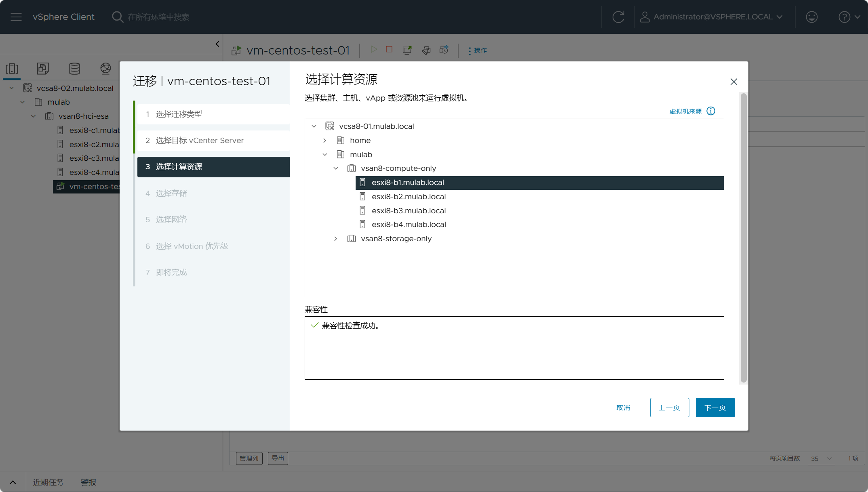Click the refresh icon in the header
Viewport: 868px width, 492px height.
pos(618,17)
